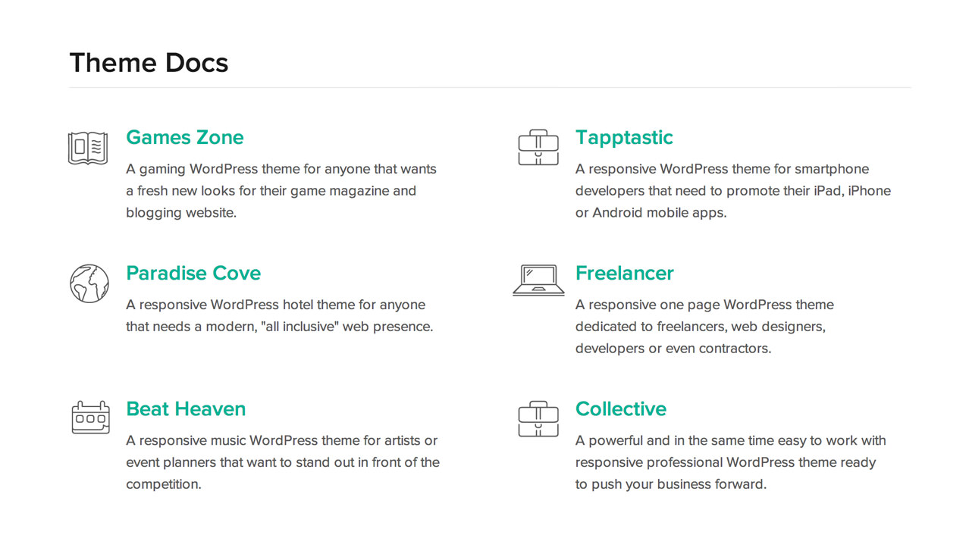Click the Theme Docs page heading
969x560 pixels.
(x=149, y=62)
